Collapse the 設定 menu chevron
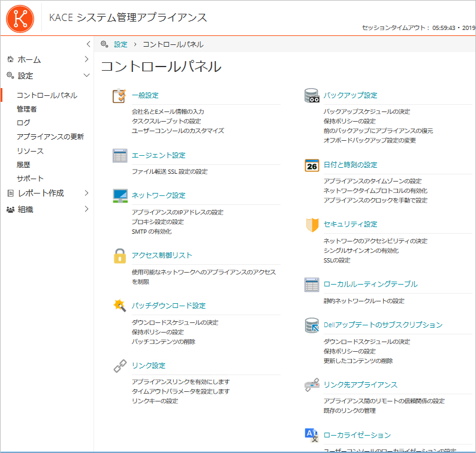 click(x=87, y=75)
